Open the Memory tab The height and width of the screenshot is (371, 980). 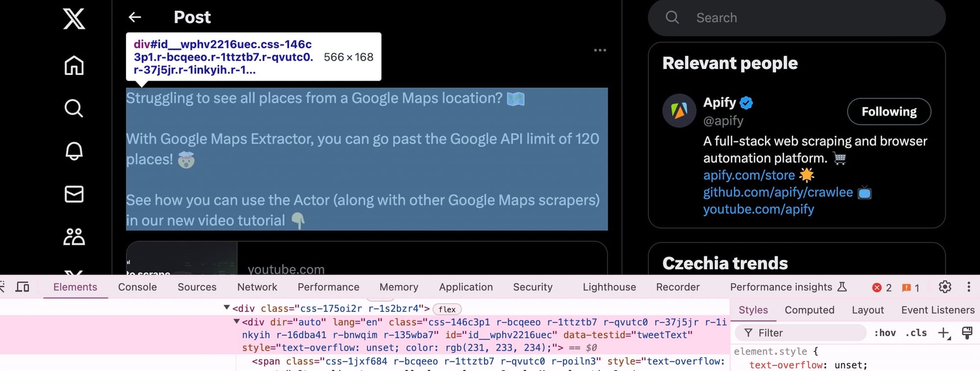(399, 287)
